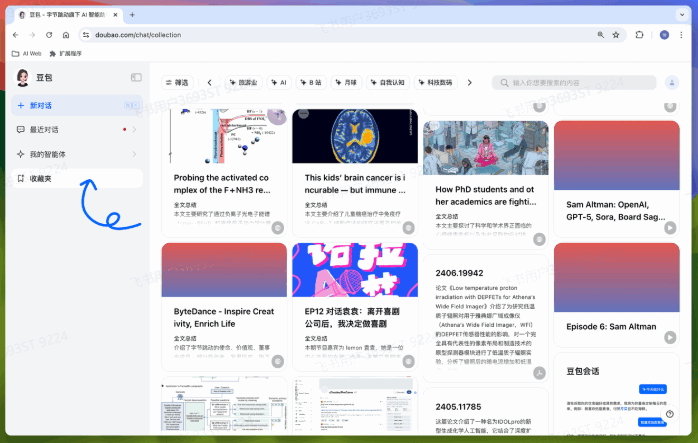Expand 我的智能体 chevron
Screen dimensions: 698x443
(134, 154)
